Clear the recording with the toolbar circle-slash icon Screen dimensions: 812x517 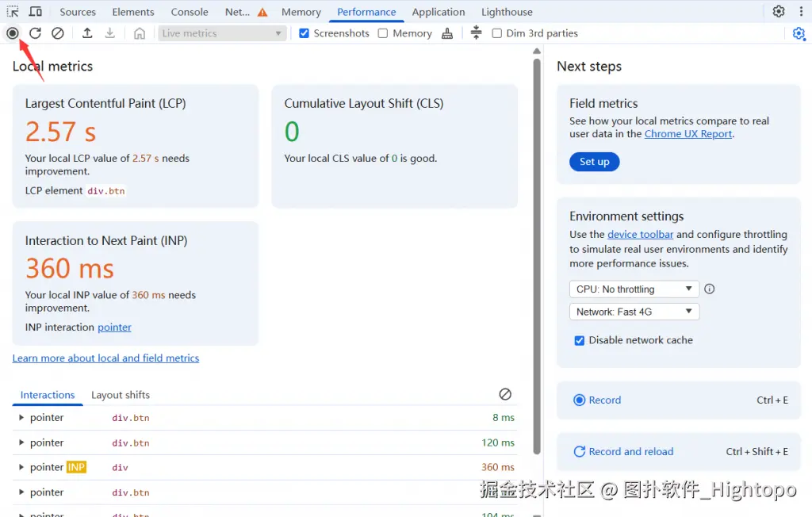pos(58,33)
